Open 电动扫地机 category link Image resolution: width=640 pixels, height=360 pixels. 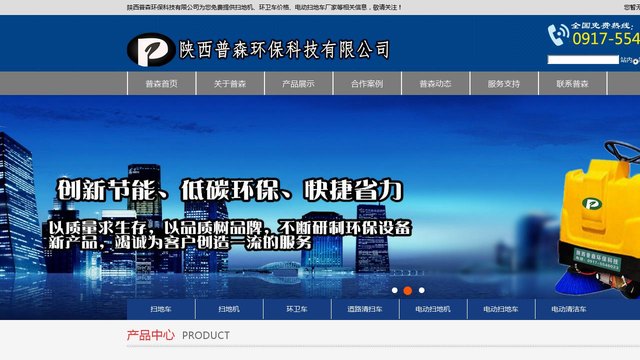pos(433,309)
